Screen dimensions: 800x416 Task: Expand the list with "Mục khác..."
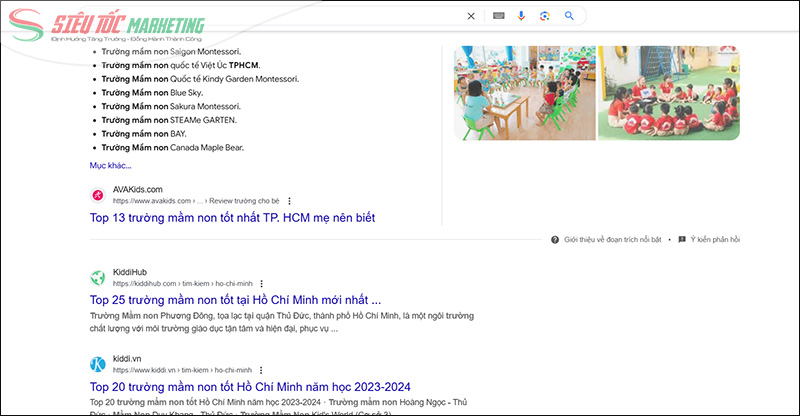[x=110, y=165]
